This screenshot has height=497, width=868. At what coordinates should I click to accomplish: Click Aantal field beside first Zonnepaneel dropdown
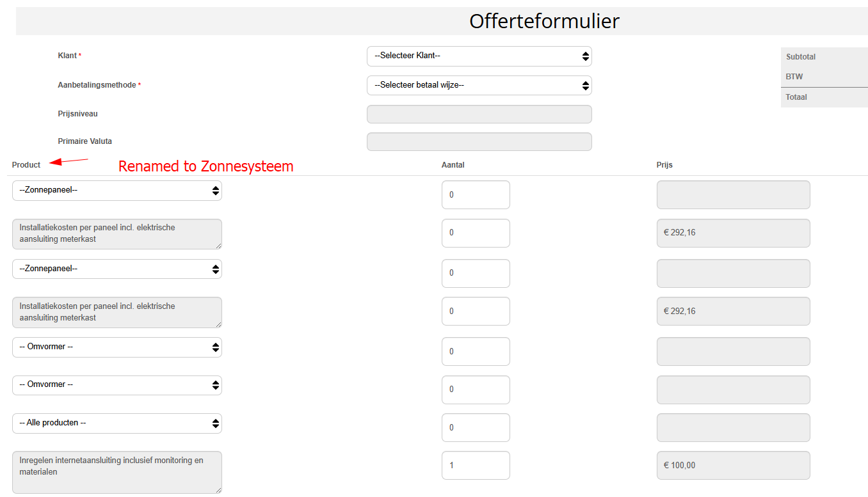[476, 195]
